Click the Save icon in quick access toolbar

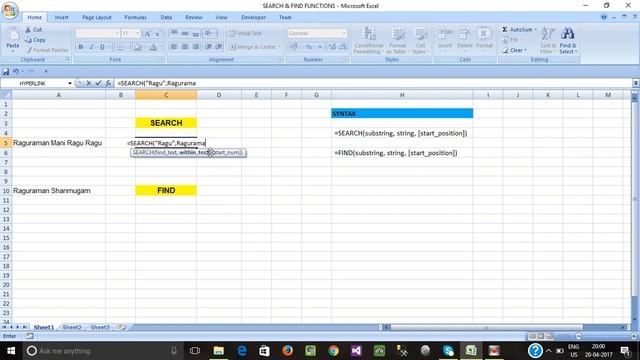[x=6, y=71]
